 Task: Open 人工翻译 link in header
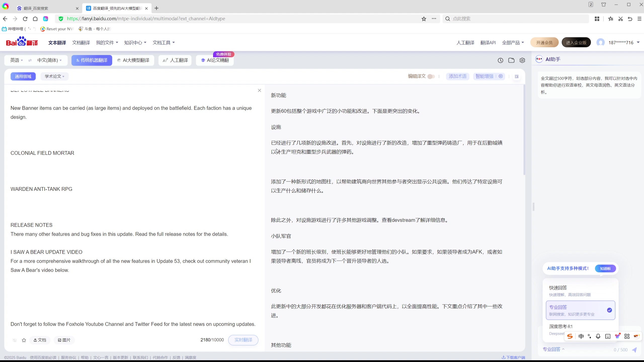click(x=465, y=43)
